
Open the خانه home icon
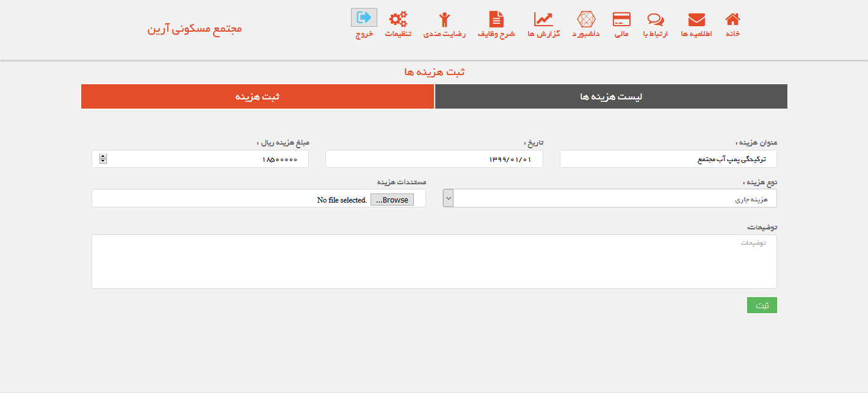point(732,20)
